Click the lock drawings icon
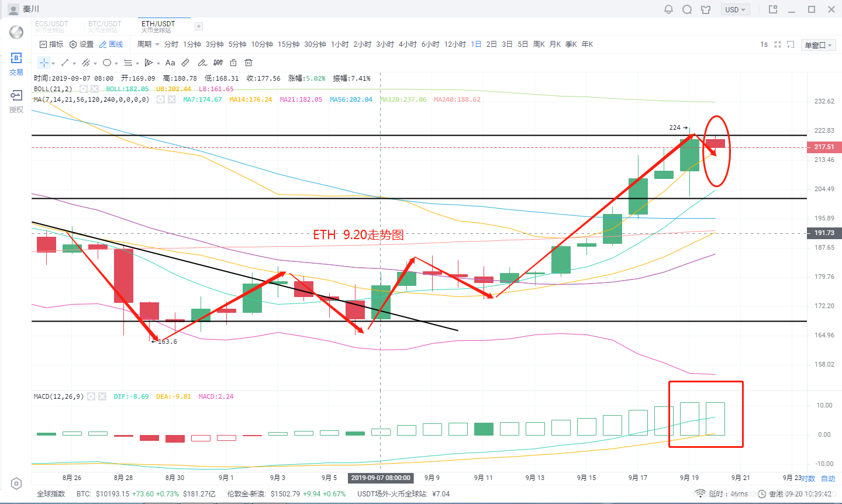The image size is (842, 504). 233,63
